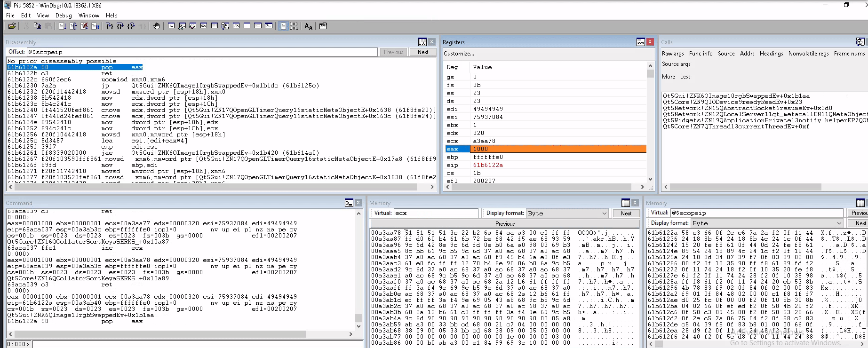Click the Stop Debugging toolbar icon
The image size is (868, 348).
pos(84,26)
